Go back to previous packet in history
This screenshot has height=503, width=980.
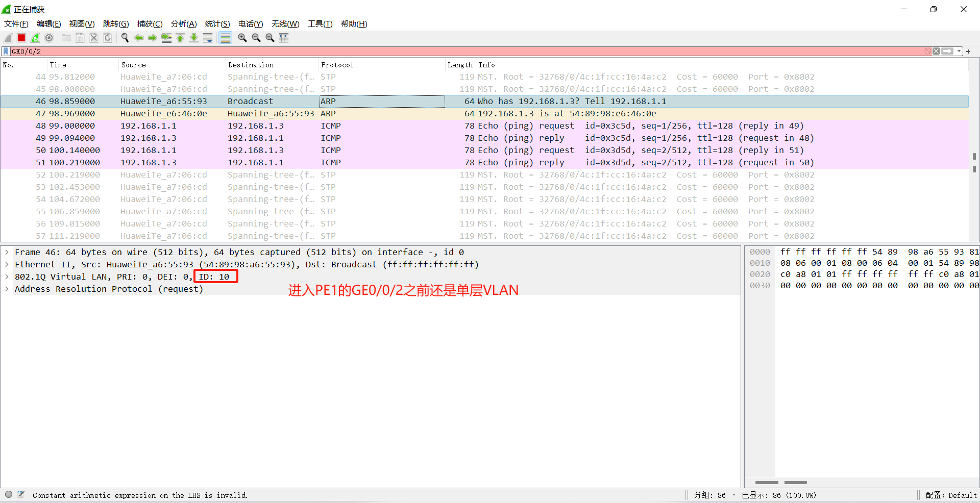(x=139, y=38)
